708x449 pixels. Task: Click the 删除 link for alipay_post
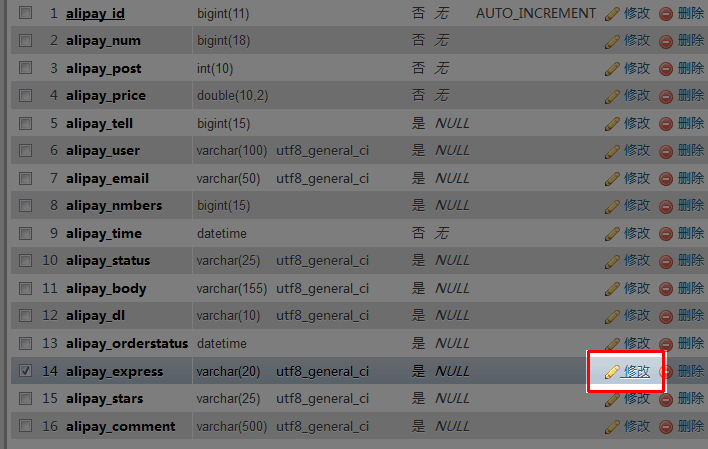point(691,69)
